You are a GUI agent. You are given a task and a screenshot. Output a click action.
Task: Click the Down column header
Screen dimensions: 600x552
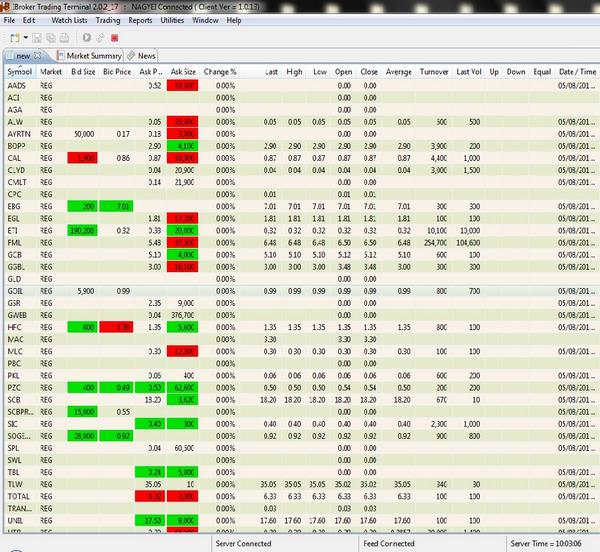(x=516, y=72)
